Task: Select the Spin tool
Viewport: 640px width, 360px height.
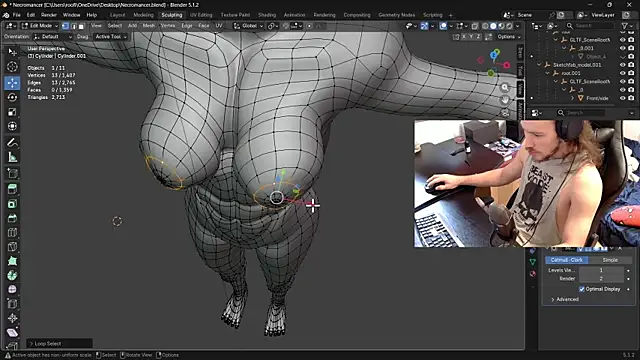Action: pyautogui.click(x=12, y=276)
